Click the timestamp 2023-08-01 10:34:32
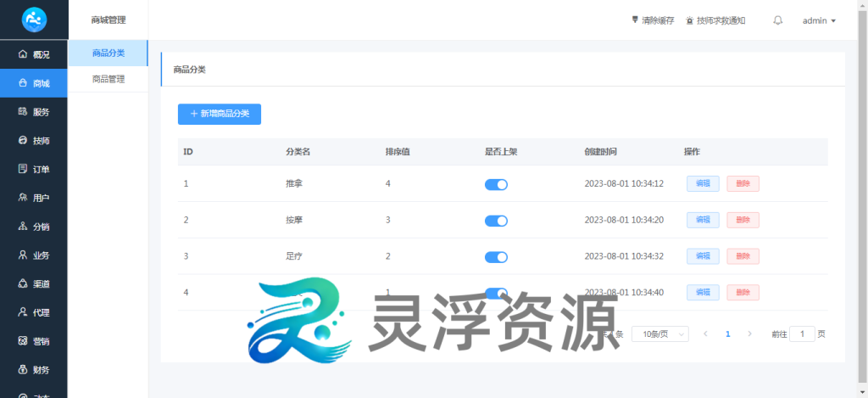This screenshot has width=868, height=398. [624, 256]
